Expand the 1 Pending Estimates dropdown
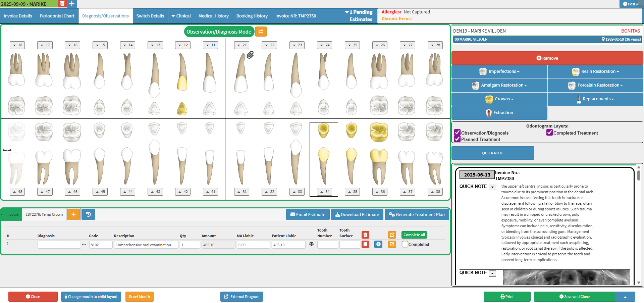 359,16
